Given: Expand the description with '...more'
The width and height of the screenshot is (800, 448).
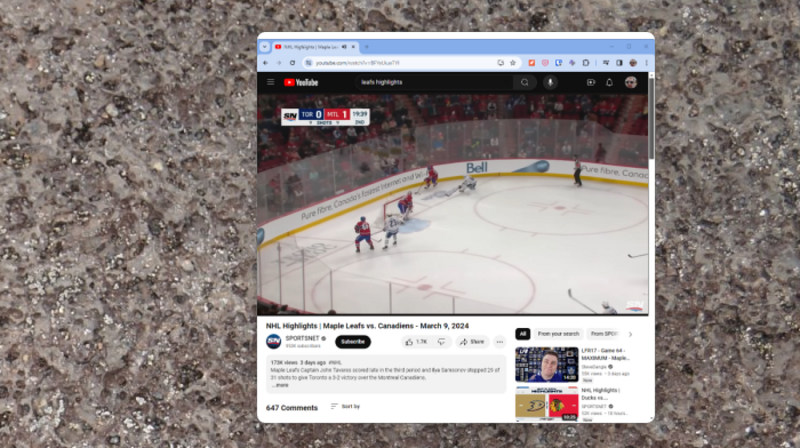Looking at the screenshot, I should tap(281, 384).
